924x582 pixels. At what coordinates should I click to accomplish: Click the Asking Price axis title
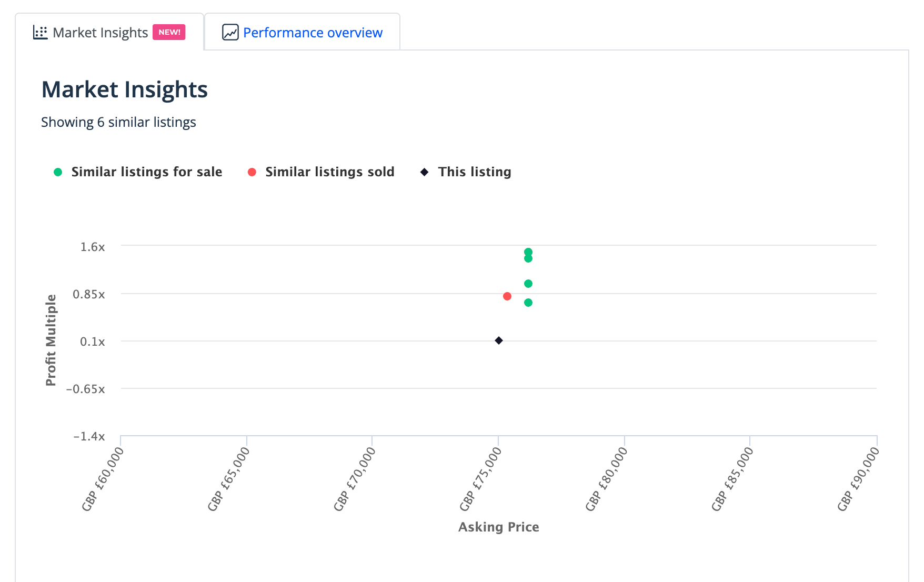click(x=499, y=527)
